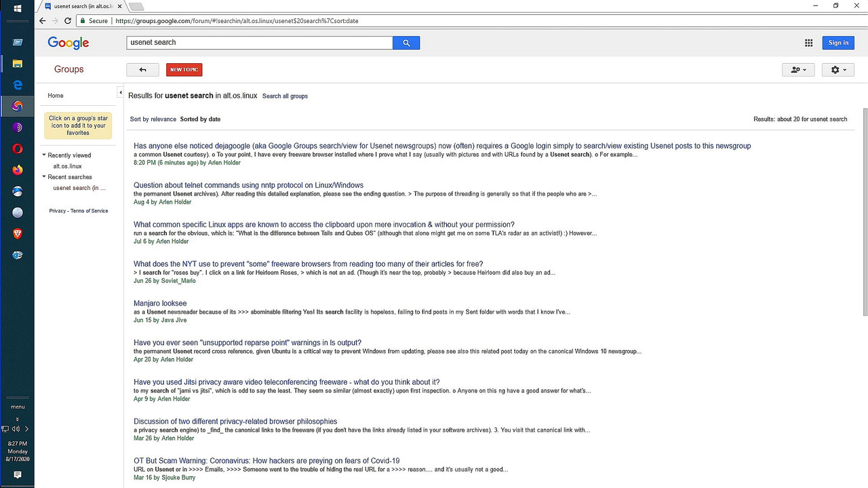
Task: Select the 'usenet search' browser tab
Action: 83,6
